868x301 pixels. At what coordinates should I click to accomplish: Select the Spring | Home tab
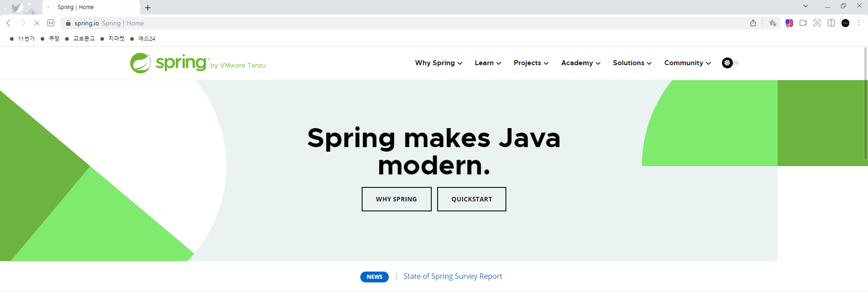point(90,7)
